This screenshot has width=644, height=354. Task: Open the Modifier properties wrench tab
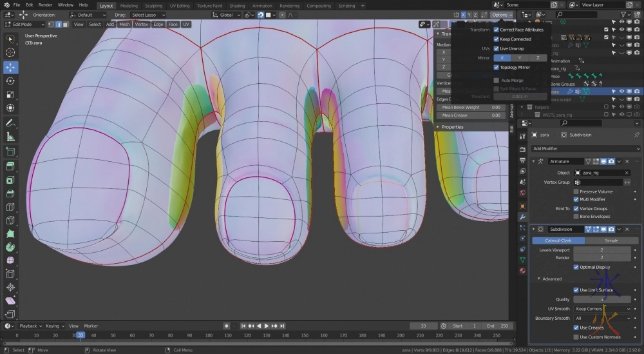522,217
